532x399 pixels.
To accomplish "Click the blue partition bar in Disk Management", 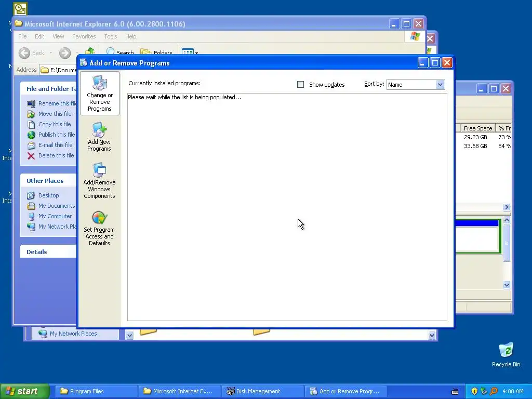I will pos(476,223).
